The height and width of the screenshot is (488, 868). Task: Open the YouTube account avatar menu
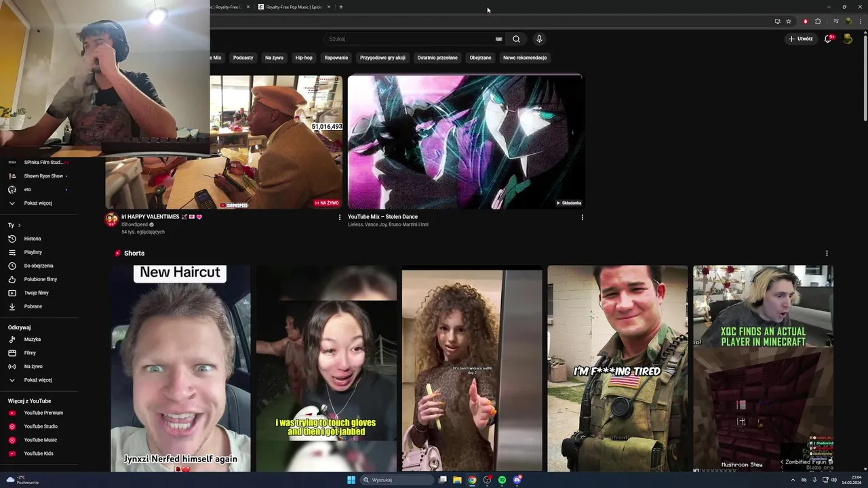click(848, 39)
